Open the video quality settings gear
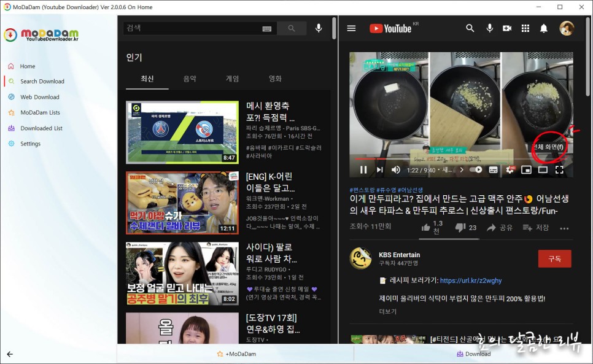Viewport: 593px width, 364px height. pos(510,169)
